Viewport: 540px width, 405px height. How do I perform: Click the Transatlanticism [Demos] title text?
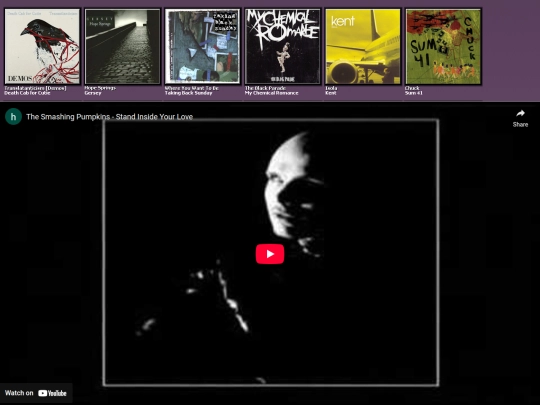(x=35, y=88)
